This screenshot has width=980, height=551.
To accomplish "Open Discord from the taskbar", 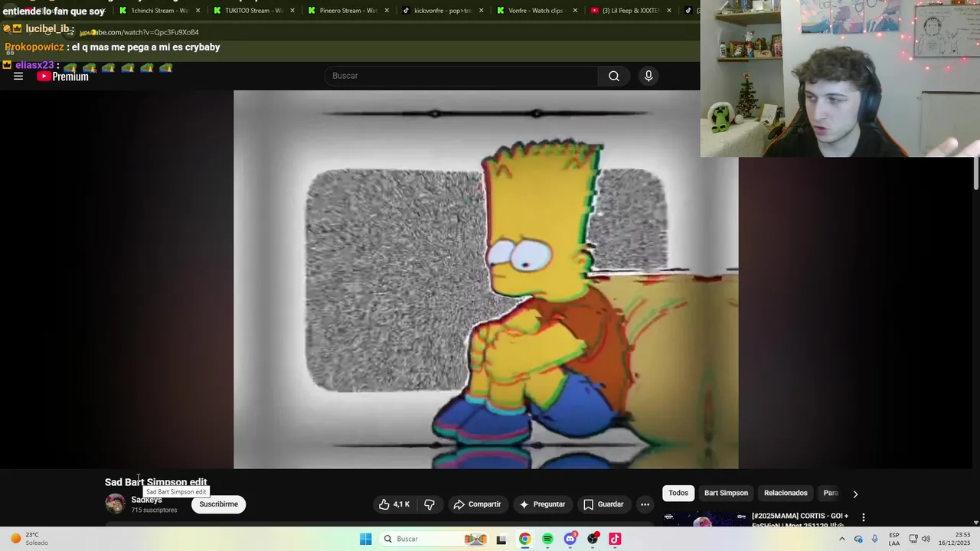I will point(570,539).
